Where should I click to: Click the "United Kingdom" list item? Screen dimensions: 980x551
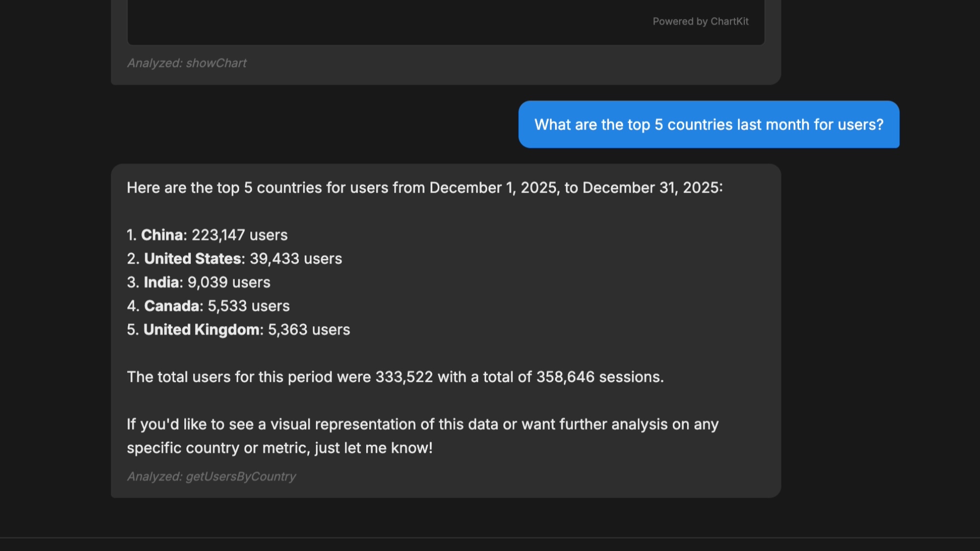pyautogui.click(x=202, y=329)
